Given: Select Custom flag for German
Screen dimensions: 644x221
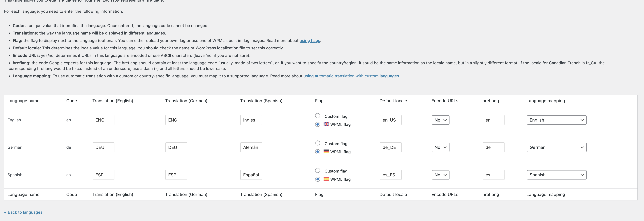Looking at the screenshot, I should pyautogui.click(x=317, y=143).
